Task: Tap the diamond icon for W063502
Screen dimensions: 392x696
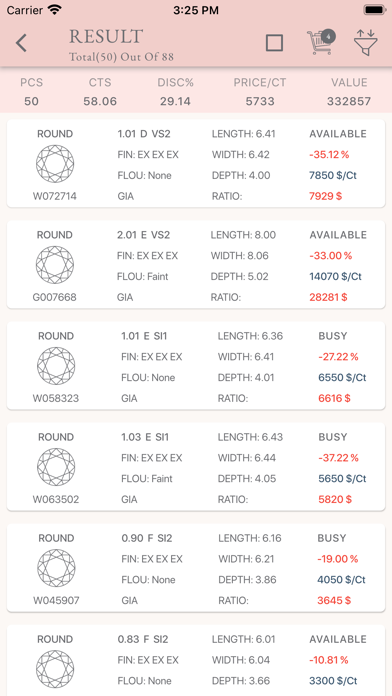Action: [x=56, y=467]
